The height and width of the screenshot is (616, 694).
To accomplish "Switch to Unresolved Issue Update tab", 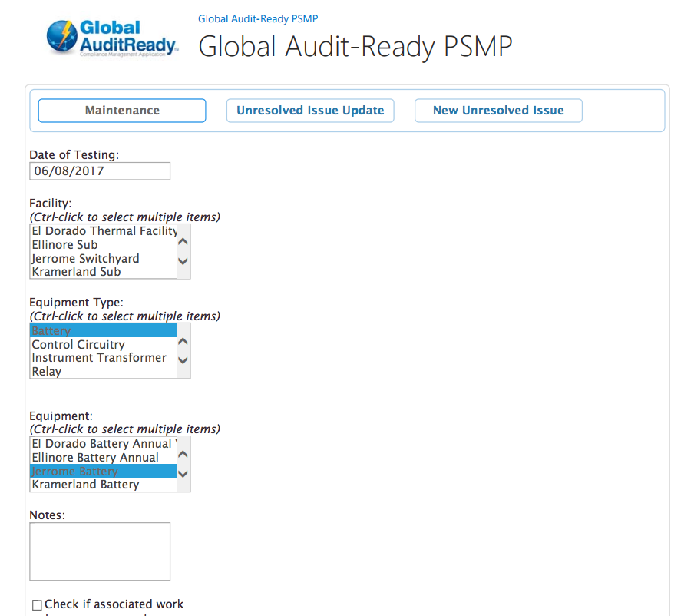I will click(310, 111).
